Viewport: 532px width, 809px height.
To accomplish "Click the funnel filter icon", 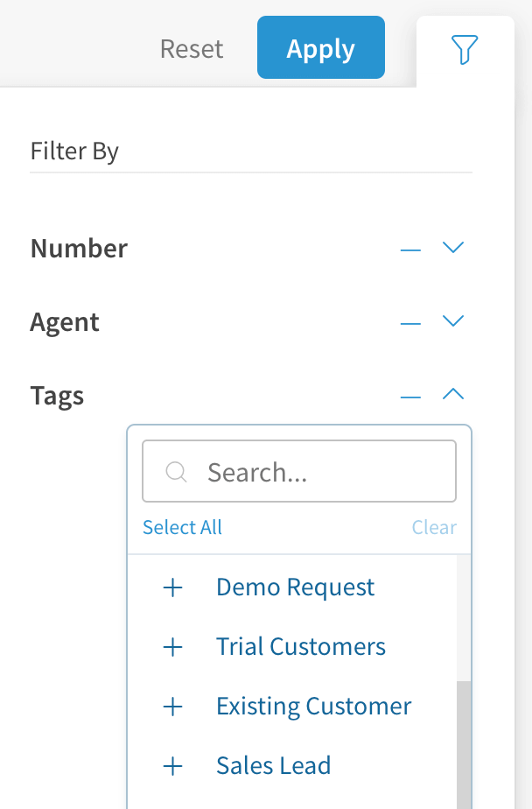I will [465, 50].
